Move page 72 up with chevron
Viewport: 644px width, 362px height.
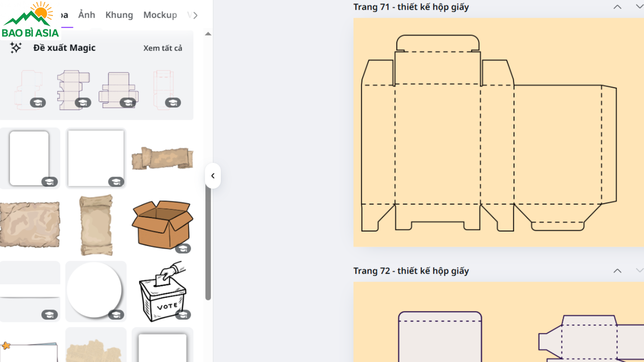(617, 271)
